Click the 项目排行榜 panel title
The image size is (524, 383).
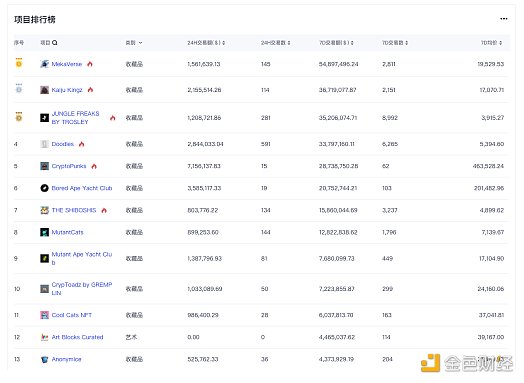35,19
